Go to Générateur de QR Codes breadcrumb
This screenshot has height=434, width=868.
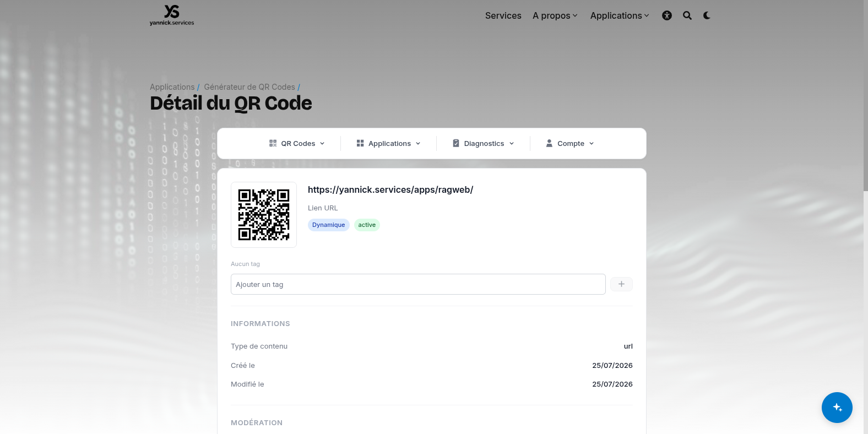tap(249, 87)
